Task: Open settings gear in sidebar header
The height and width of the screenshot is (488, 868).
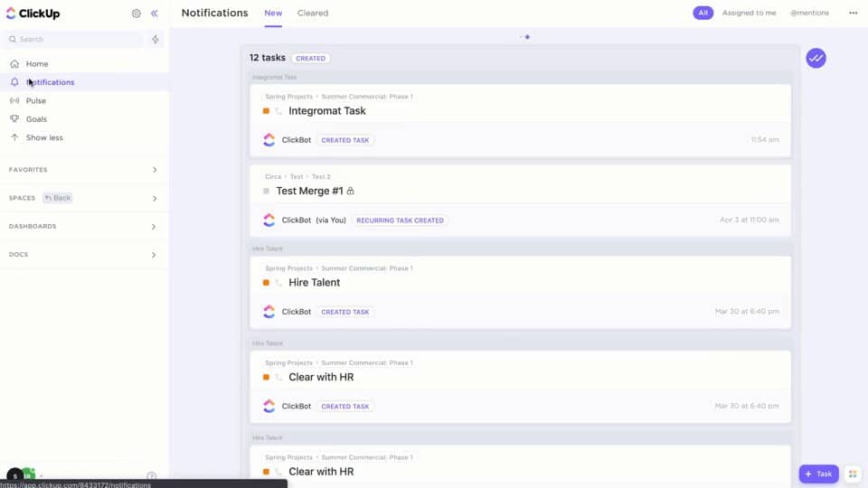Action: click(x=137, y=14)
